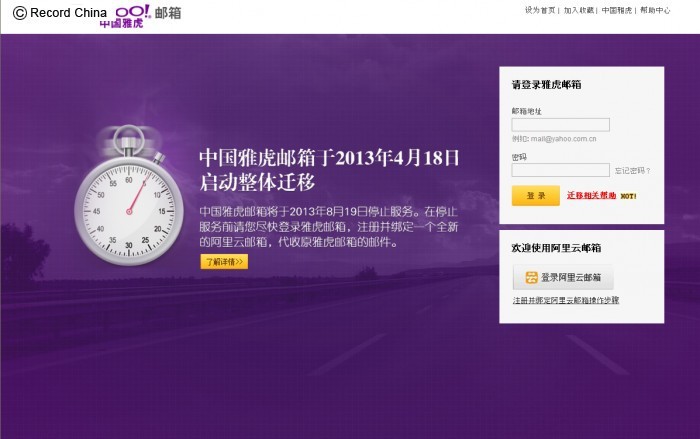Focus the 密码 input field
Image resolution: width=700 pixels, height=439 pixels.
point(560,170)
